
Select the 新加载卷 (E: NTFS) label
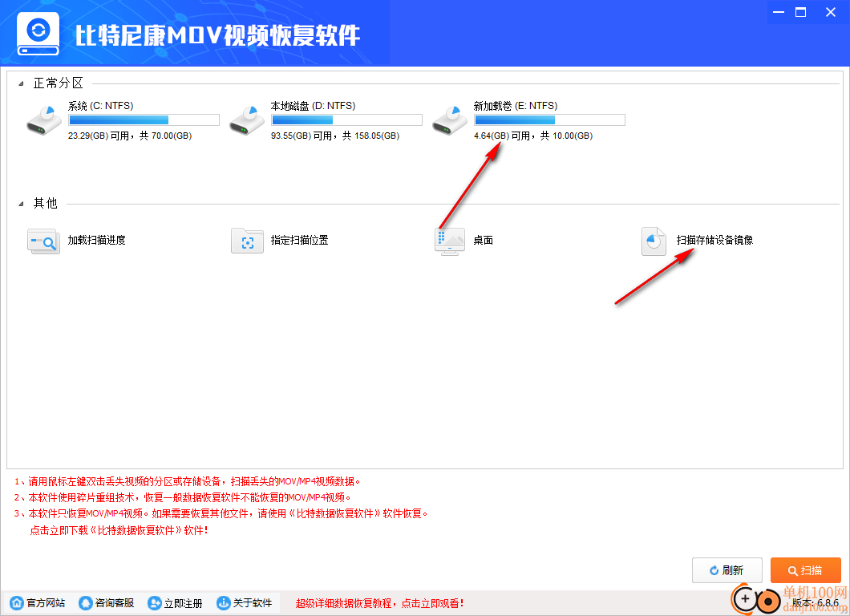pos(516,106)
